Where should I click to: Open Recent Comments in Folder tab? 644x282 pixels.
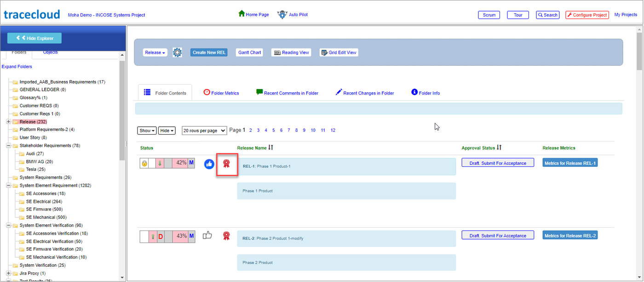(x=287, y=93)
